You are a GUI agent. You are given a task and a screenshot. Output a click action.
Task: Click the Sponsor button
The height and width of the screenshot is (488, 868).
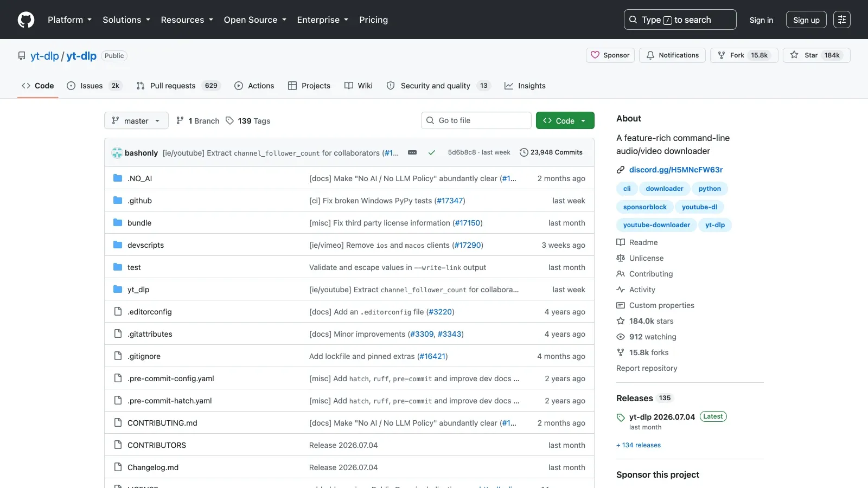click(610, 55)
